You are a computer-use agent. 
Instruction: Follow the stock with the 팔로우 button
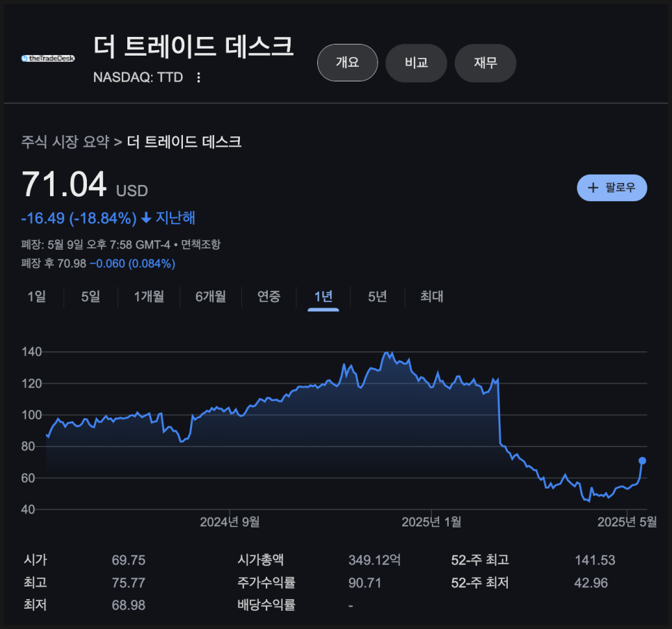tap(611, 187)
